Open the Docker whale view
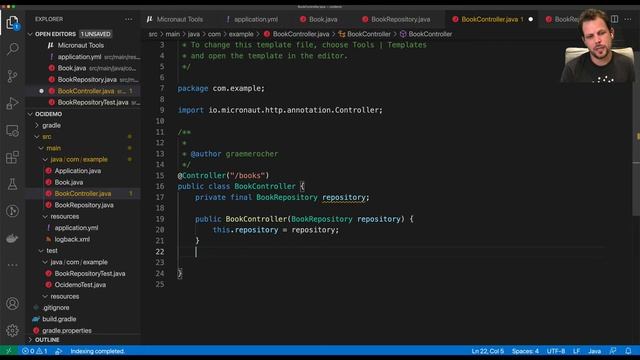Screen dimensions: 640x360 12,238
